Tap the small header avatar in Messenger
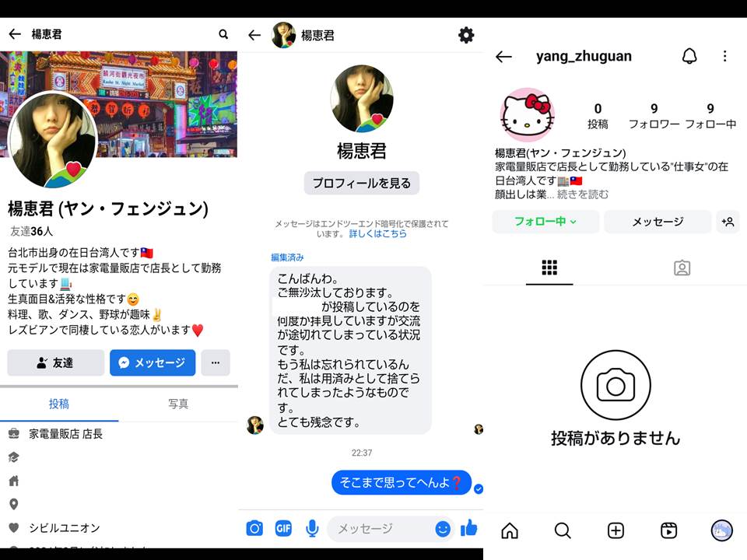747x560 pixels. click(283, 35)
